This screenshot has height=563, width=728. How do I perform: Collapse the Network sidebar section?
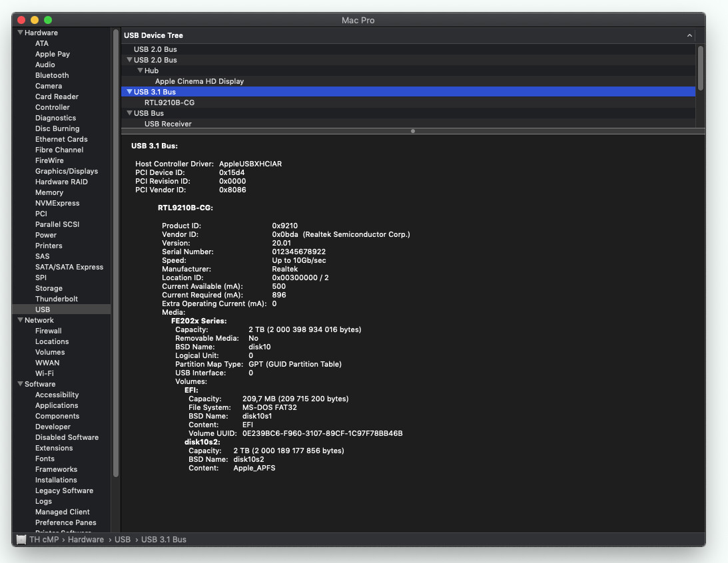(x=20, y=320)
